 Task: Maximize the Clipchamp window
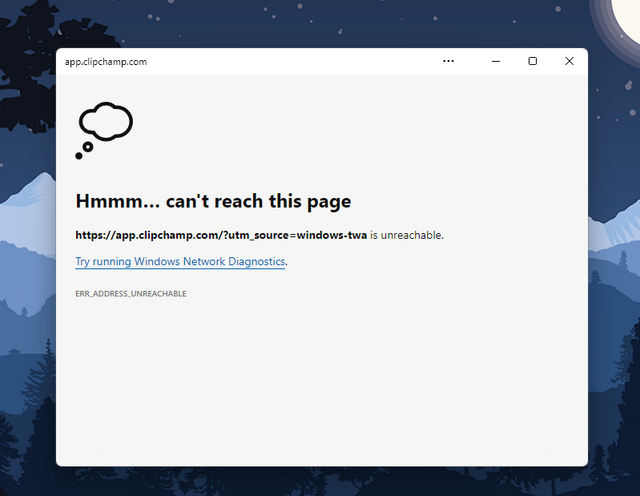[532, 61]
